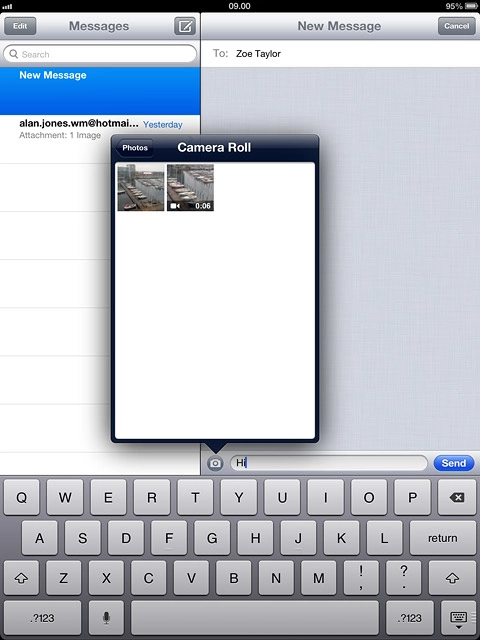Go back to Photos albums
Screen dimensions: 480x640
tap(134, 148)
